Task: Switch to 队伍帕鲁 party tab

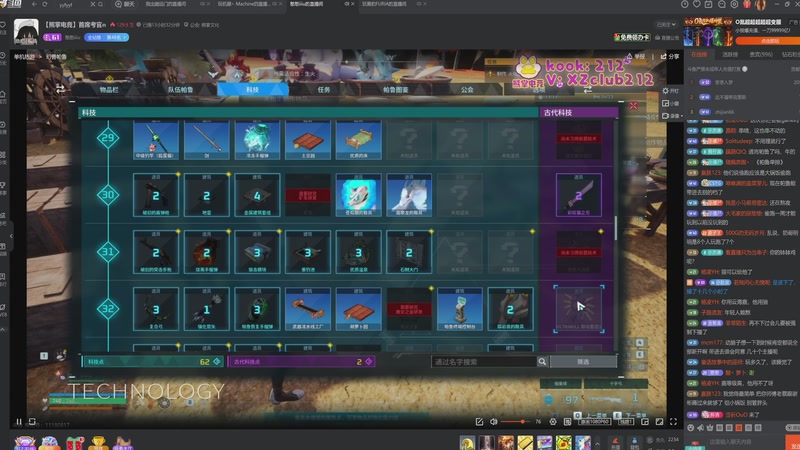Action: (181, 89)
